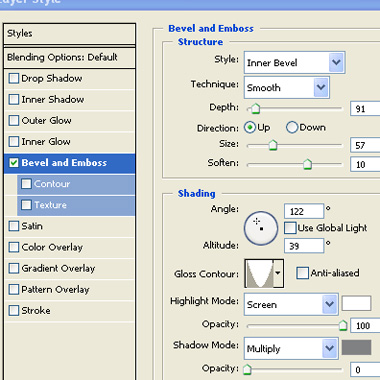Enable the Pattern Overlay checkbox

(x=14, y=289)
